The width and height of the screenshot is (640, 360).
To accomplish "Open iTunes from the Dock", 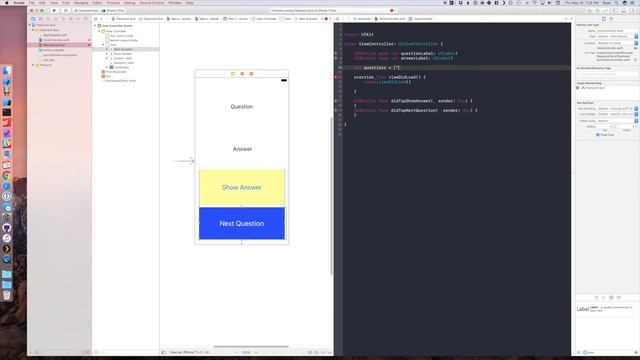I will tap(7, 238).
